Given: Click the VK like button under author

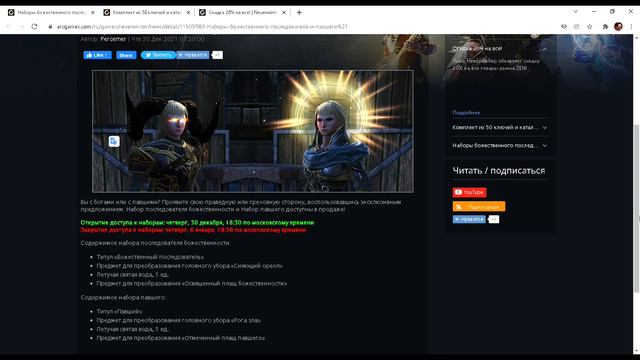Looking at the screenshot, I should 193,55.
